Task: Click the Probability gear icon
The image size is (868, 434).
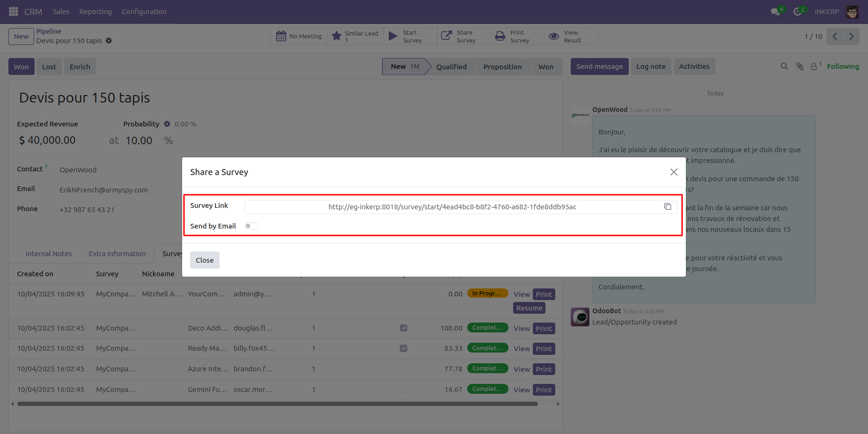Action: click(167, 124)
